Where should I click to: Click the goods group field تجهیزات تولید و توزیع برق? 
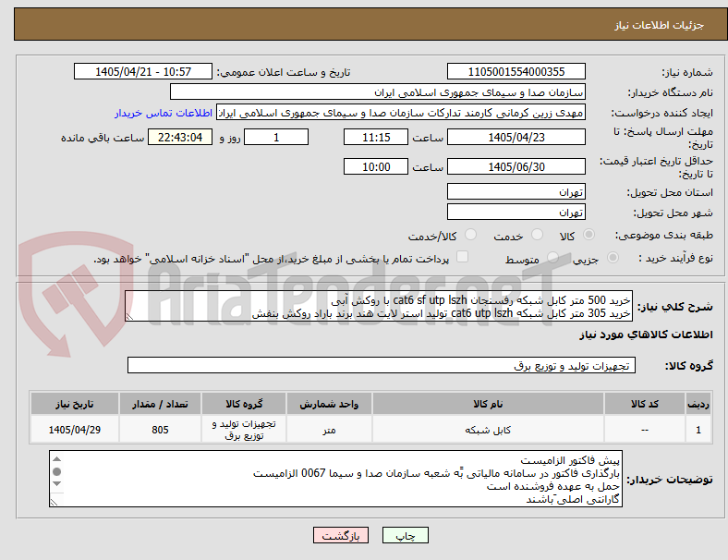click(x=382, y=365)
